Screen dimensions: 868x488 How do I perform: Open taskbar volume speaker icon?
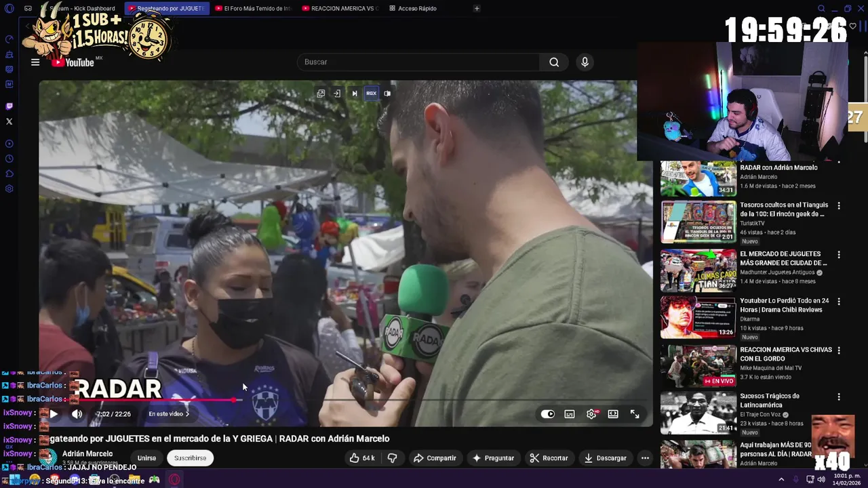tap(821, 480)
